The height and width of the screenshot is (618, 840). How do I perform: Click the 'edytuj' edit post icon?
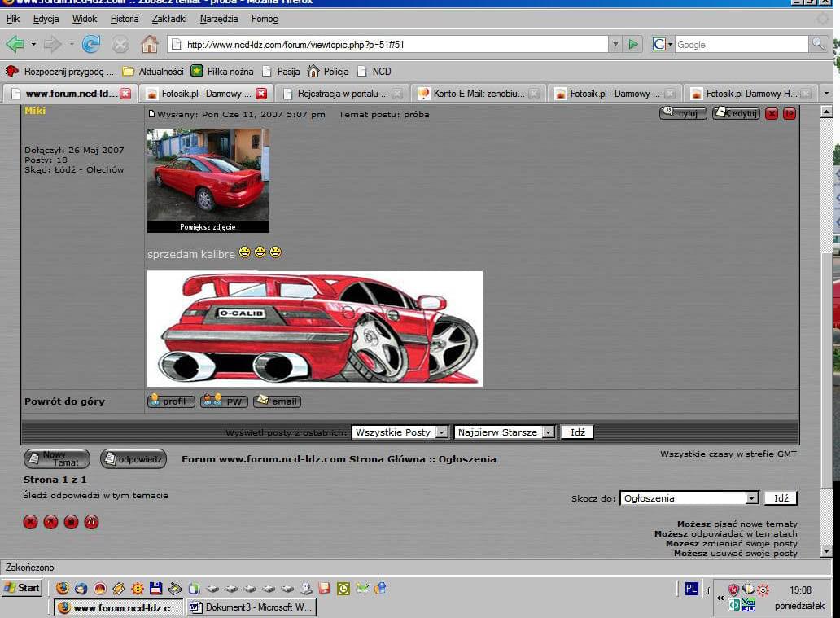[736, 114]
